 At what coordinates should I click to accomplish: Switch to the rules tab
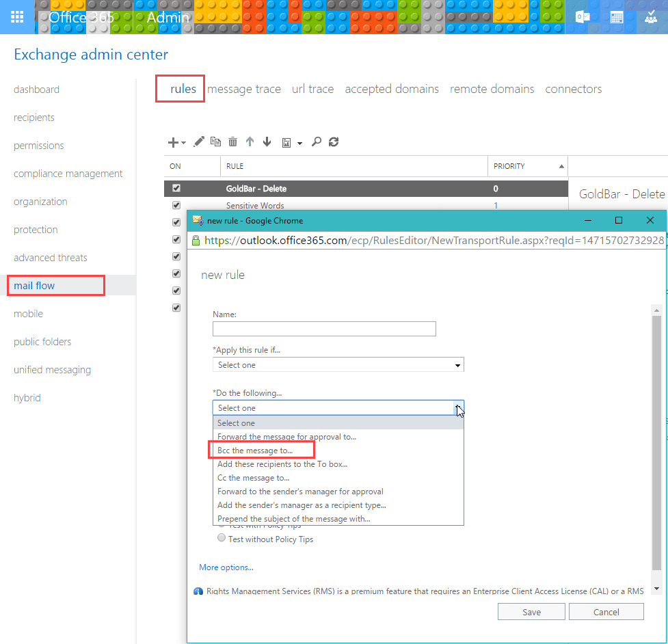coord(183,89)
